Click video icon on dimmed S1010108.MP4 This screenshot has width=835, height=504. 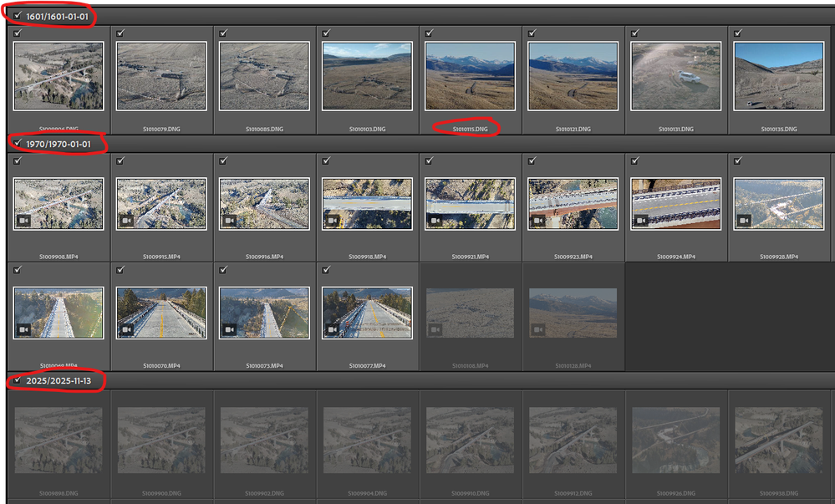click(434, 329)
